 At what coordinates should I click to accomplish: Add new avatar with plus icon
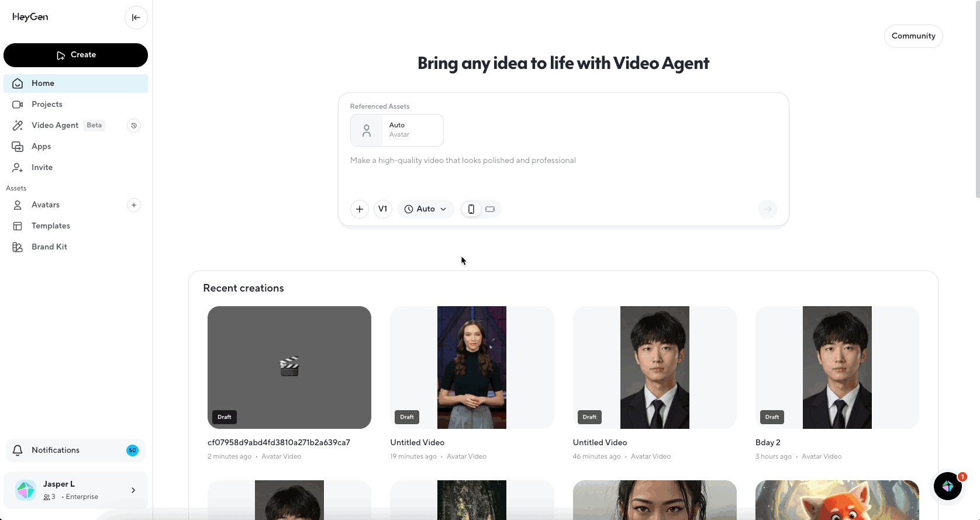point(134,205)
